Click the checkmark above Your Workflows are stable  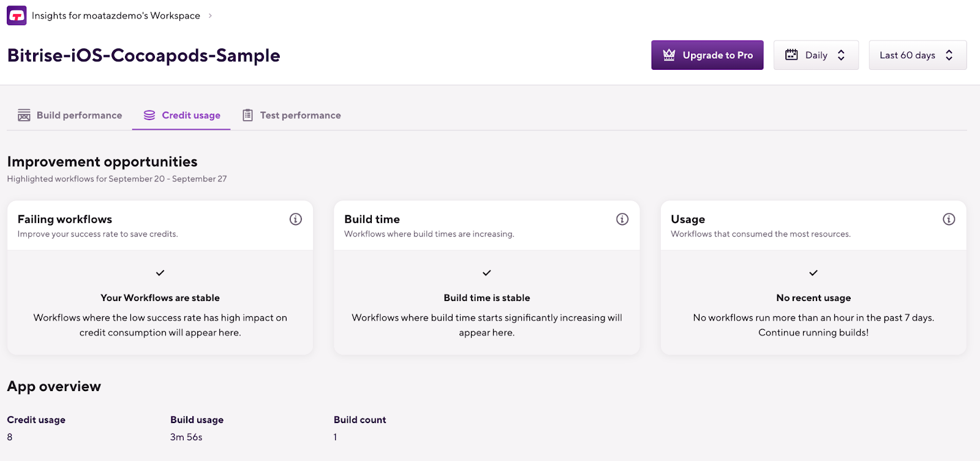click(x=160, y=273)
